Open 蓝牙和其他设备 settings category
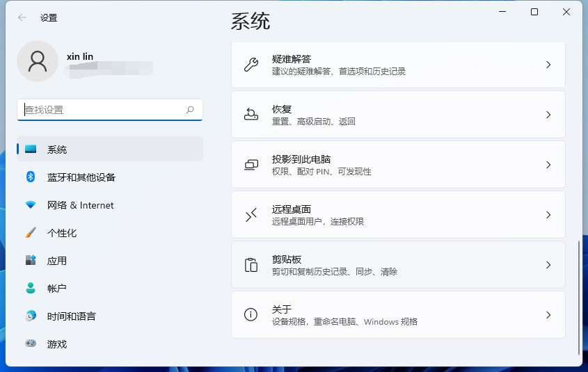The width and height of the screenshot is (588, 372). 81,177
